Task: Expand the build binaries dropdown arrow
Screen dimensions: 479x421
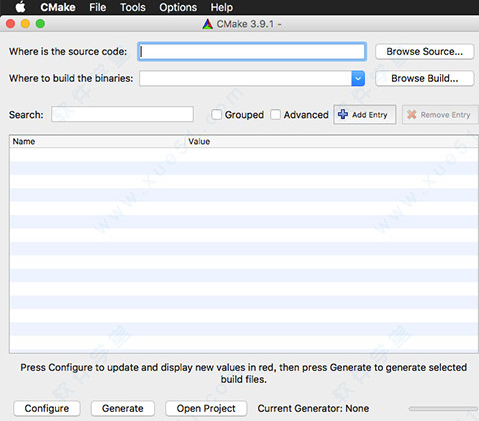Action: point(358,78)
